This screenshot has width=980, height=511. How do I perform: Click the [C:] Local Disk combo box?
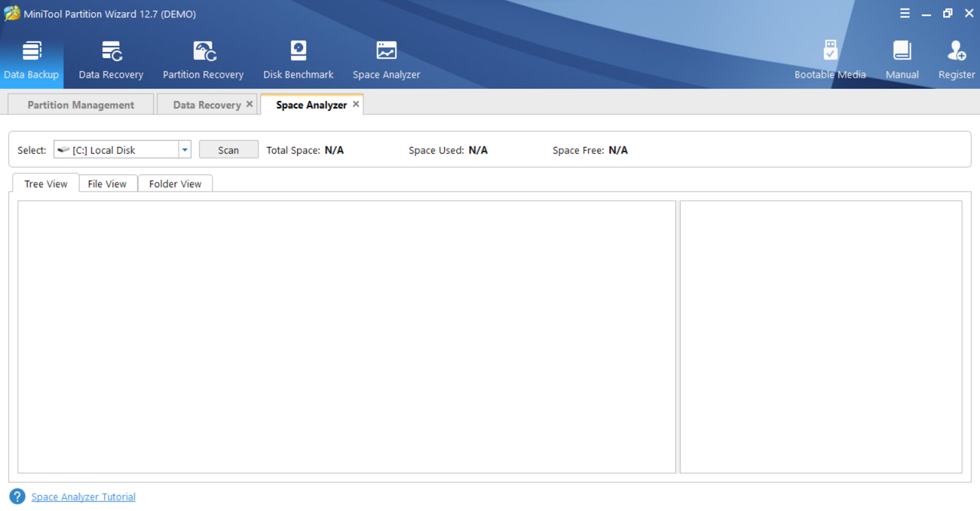coord(123,150)
